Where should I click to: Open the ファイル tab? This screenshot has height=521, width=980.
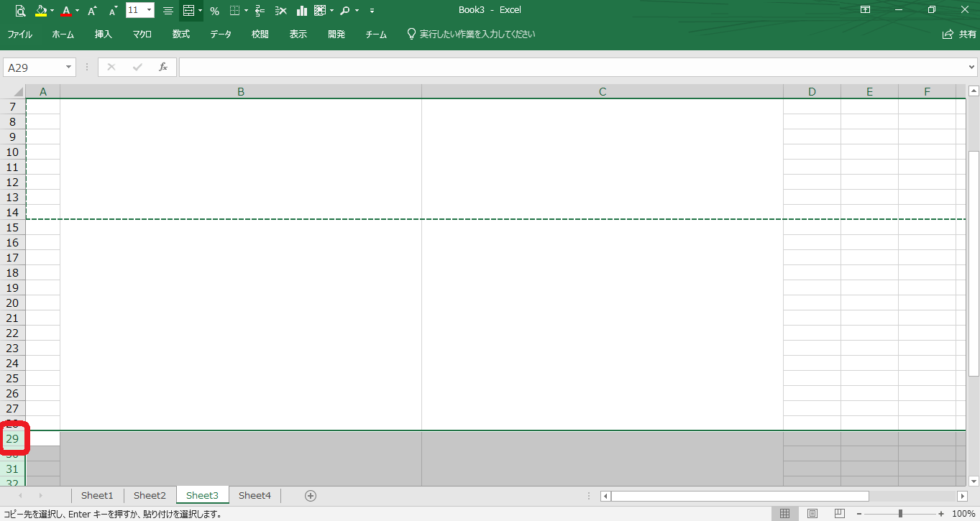[x=19, y=34]
